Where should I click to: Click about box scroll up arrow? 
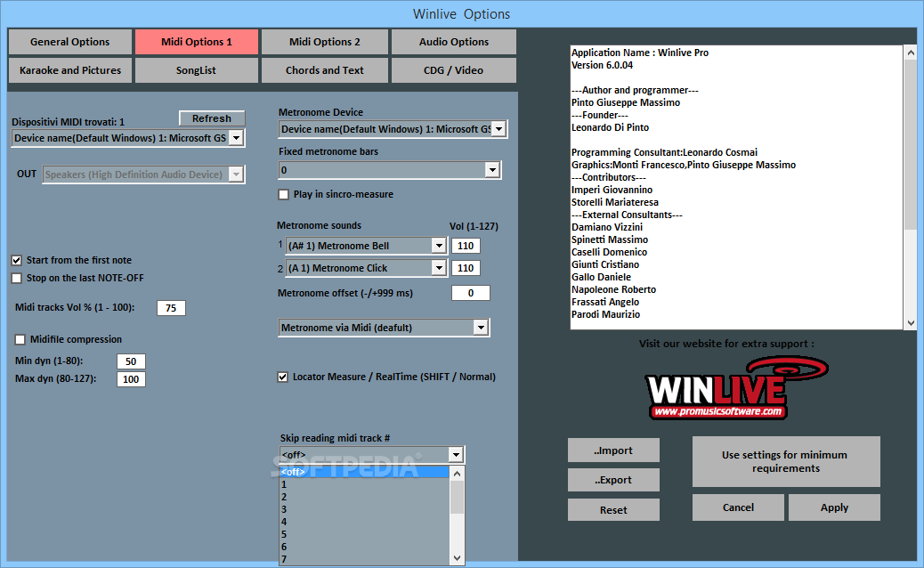coord(911,53)
